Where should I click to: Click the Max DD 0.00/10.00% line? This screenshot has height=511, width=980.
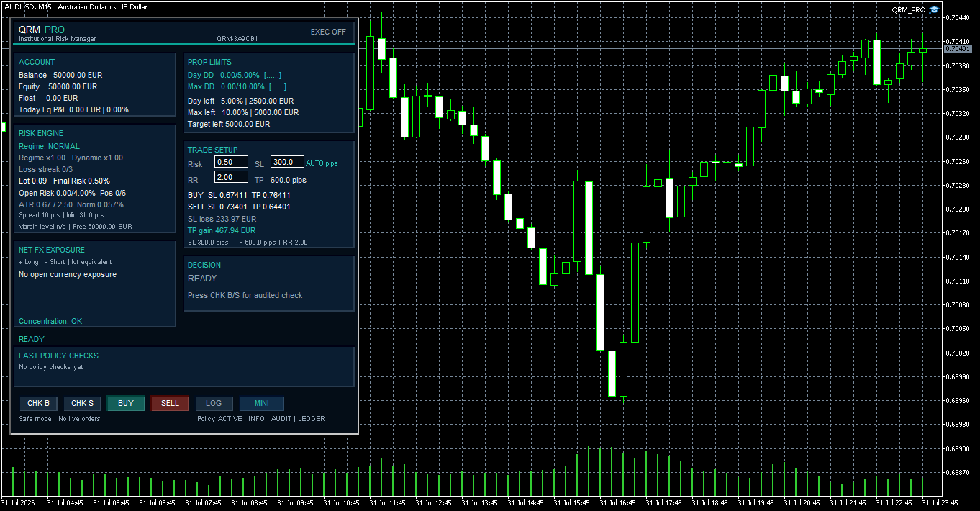point(237,86)
